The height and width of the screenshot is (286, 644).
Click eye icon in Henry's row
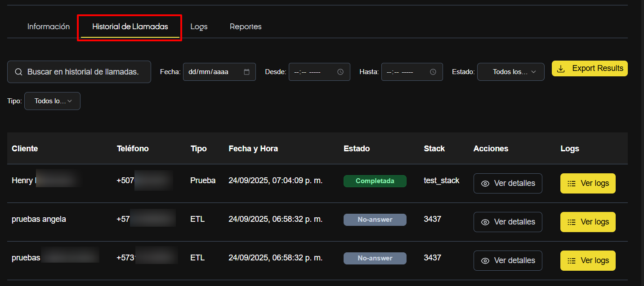485,184
